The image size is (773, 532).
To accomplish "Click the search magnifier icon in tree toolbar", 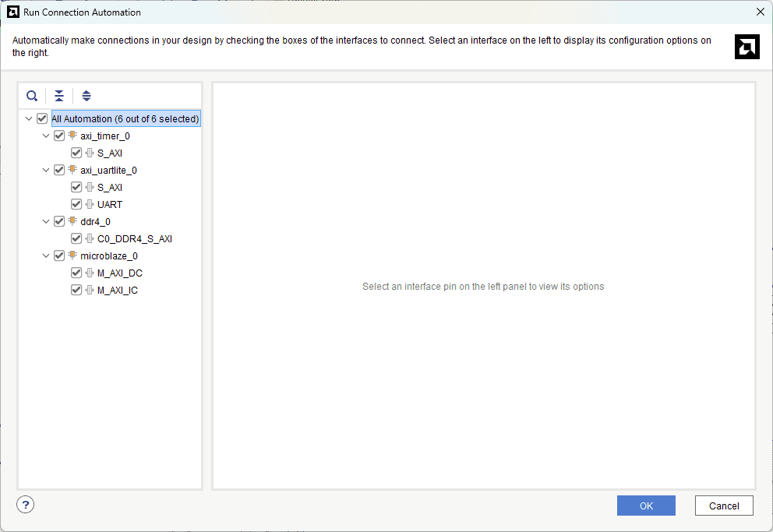I will point(32,96).
